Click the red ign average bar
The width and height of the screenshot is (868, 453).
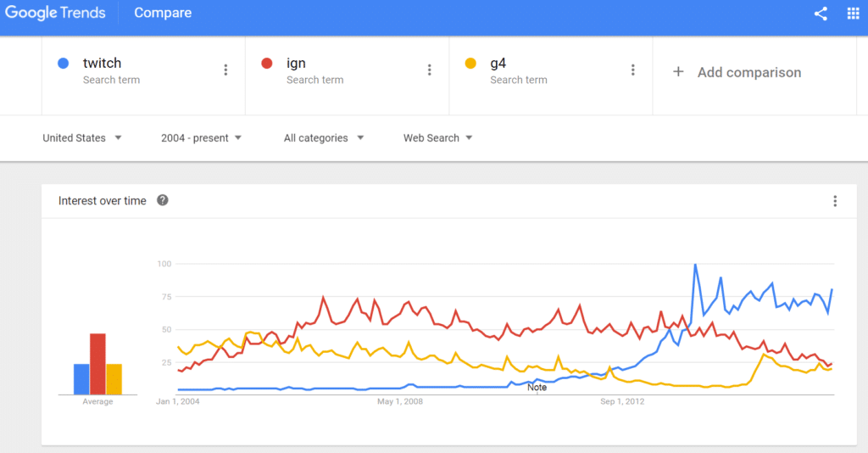[x=98, y=364]
